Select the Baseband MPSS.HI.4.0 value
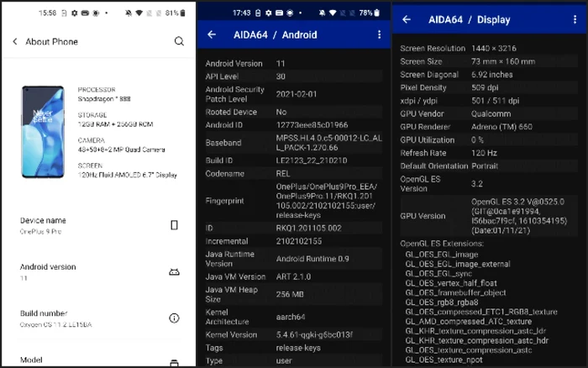 point(329,143)
